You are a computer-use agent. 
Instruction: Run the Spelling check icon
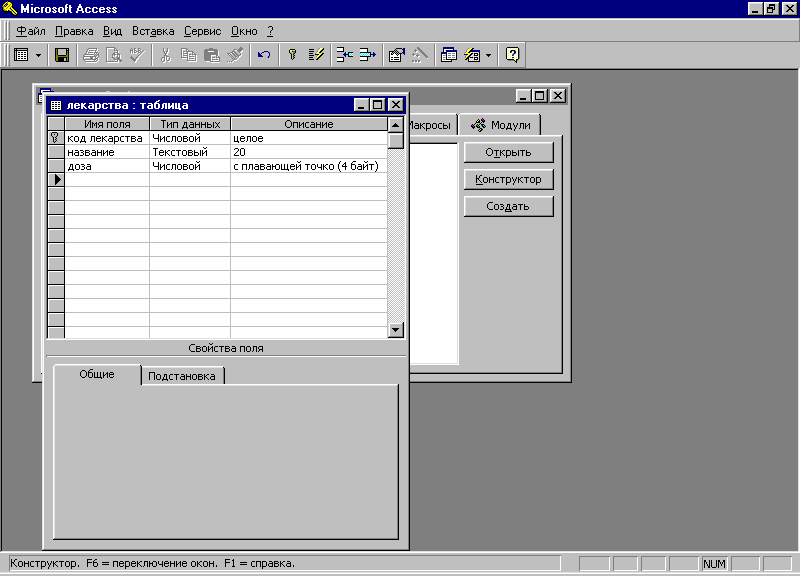[x=137, y=55]
